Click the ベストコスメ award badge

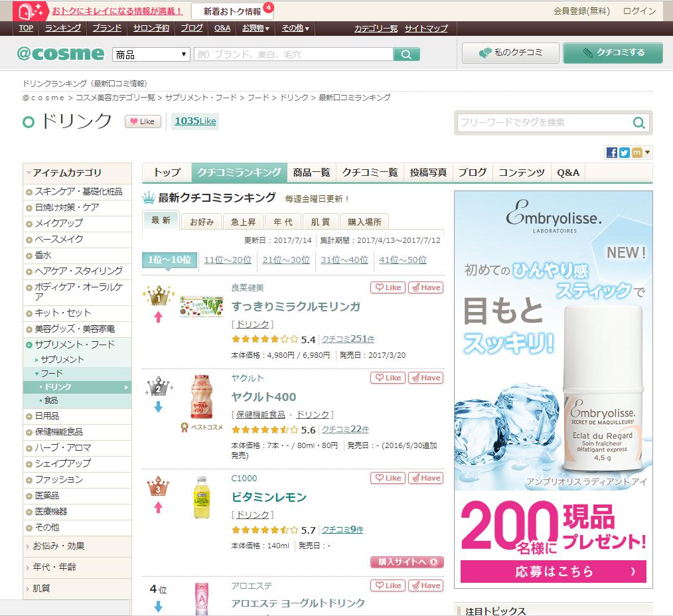202,427
